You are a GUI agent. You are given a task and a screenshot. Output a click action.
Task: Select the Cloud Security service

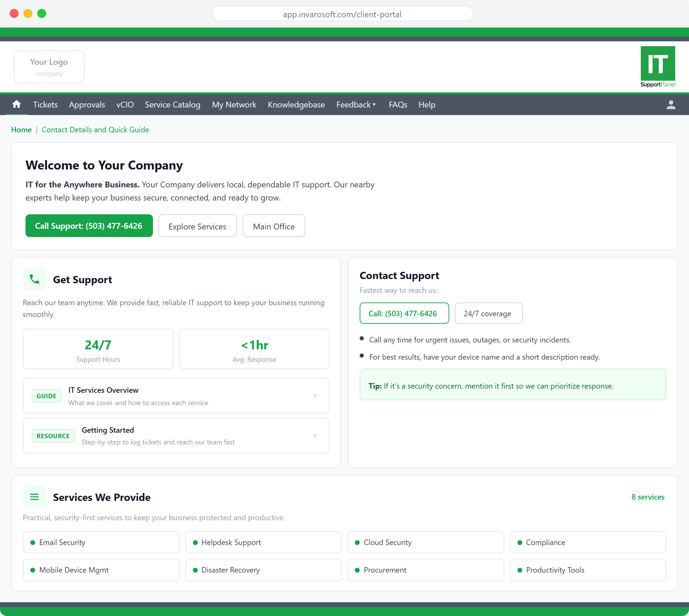click(x=426, y=542)
